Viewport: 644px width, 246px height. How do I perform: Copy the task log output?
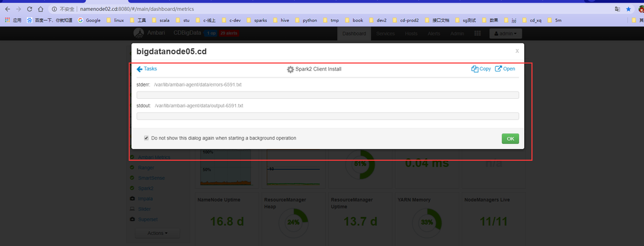tap(481, 69)
